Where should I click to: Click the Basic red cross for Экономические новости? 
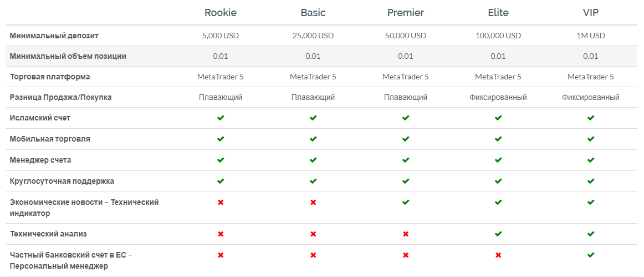313,202
